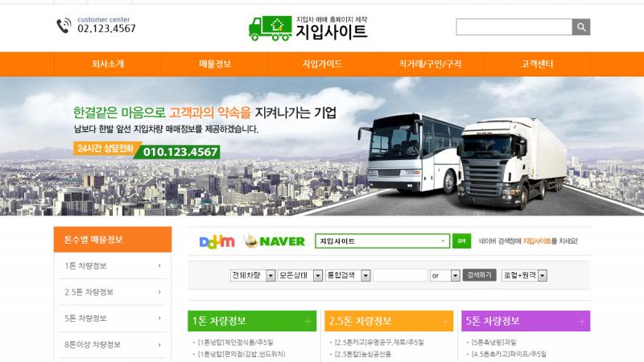Image resolution: width=644 pixels, height=362 pixels.
Task: Open the 전체차량 dropdown
Action: pos(253,275)
